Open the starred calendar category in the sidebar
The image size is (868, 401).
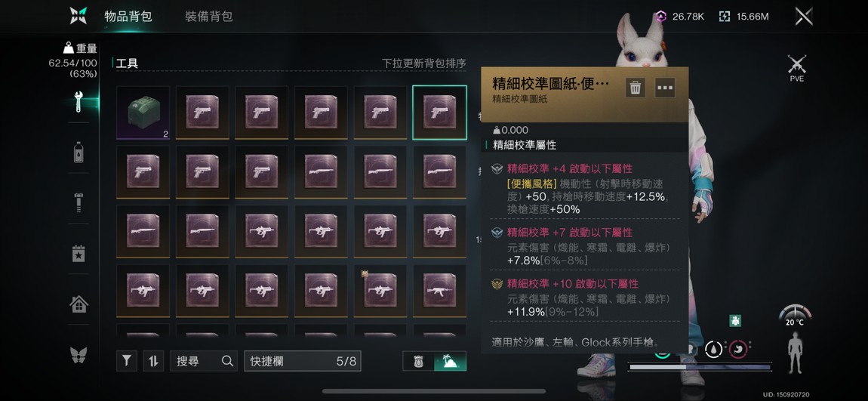tap(78, 253)
